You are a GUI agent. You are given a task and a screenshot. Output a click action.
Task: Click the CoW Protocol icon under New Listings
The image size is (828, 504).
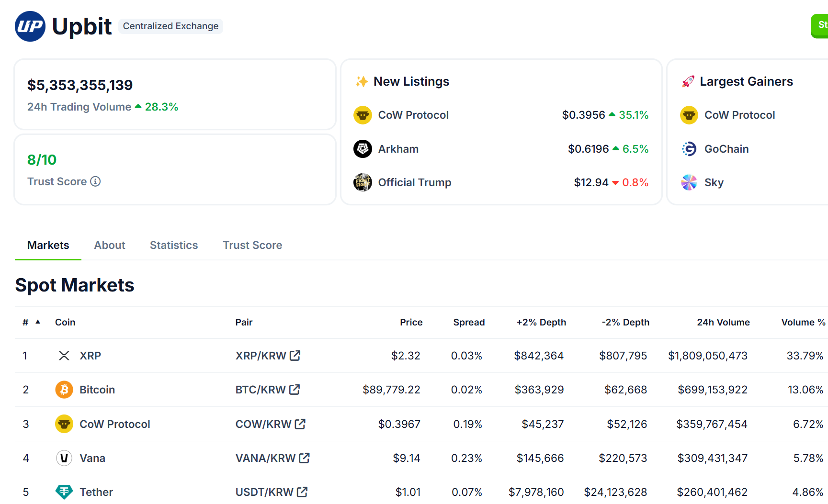[363, 115]
